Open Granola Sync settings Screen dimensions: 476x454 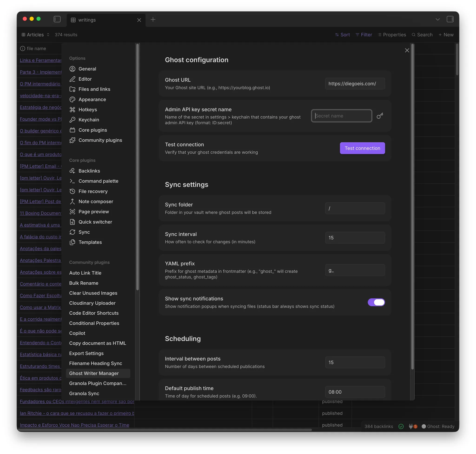(x=98, y=393)
